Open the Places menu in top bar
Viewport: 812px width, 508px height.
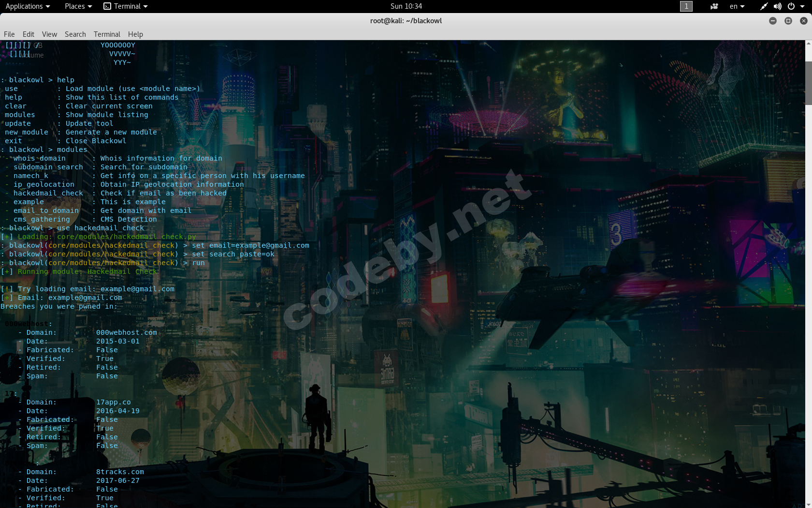tap(78, 6)
